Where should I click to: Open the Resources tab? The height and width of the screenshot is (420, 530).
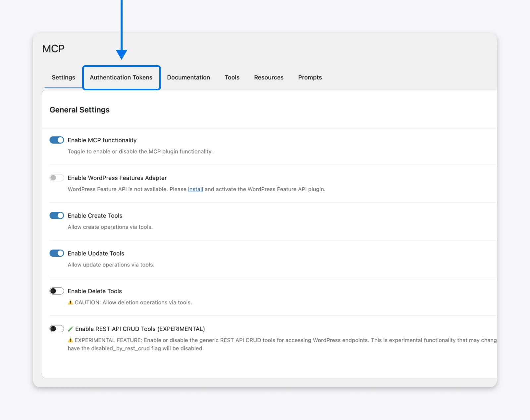269,77
